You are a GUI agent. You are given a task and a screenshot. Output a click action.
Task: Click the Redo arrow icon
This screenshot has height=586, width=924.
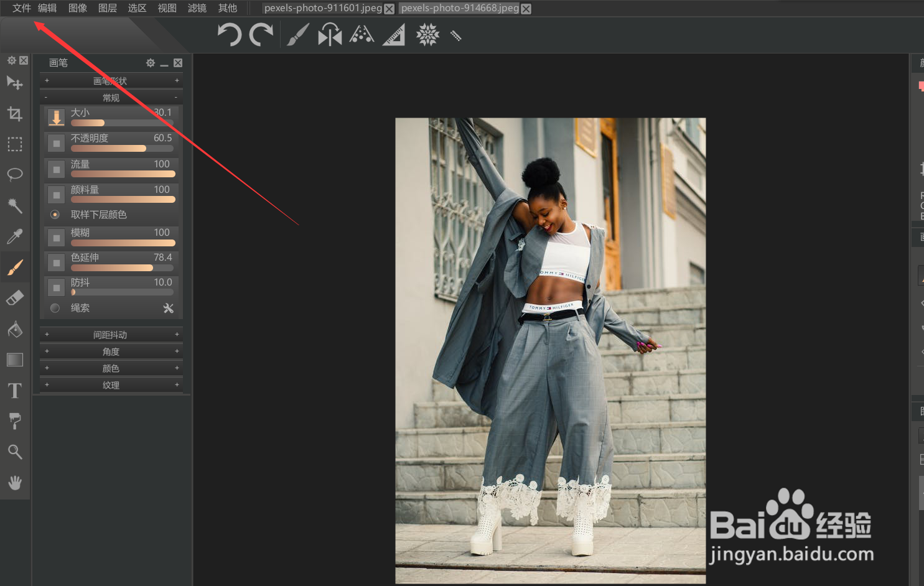(261, 35)
